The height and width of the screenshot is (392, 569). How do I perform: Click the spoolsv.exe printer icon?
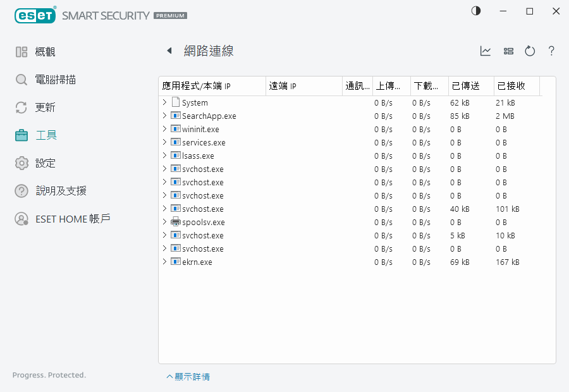176,222
